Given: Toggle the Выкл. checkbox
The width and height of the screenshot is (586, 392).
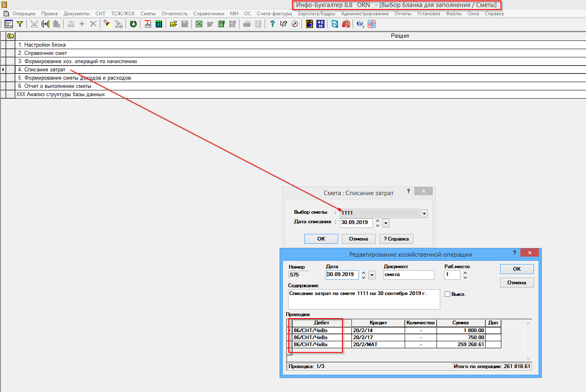Looking at the screenshot, I should point(447,294).
